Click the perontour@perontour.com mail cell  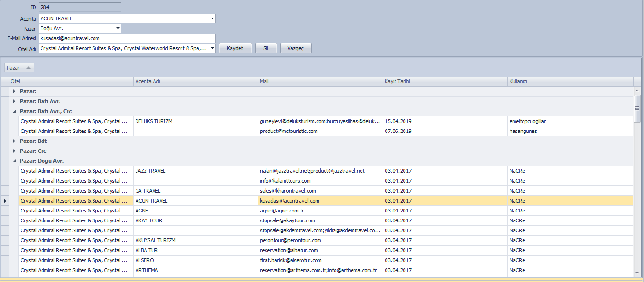pyautogui.click(x=321, y=240)
